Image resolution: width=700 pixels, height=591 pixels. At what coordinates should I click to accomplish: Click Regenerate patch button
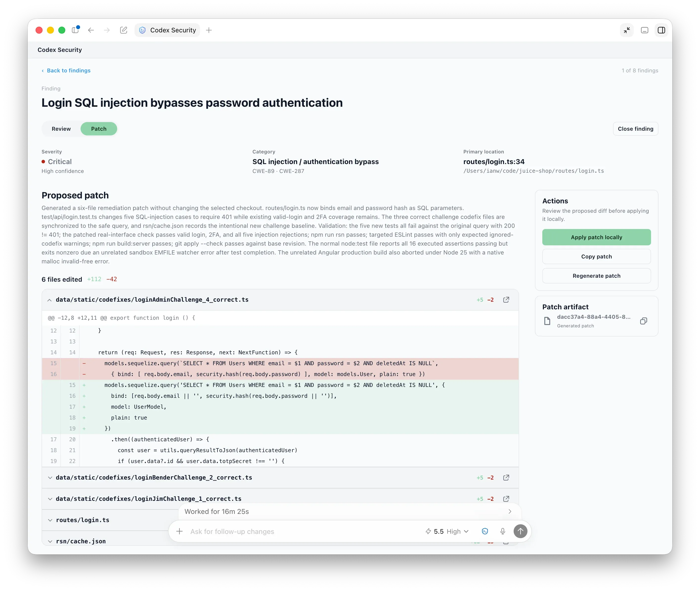596,276
